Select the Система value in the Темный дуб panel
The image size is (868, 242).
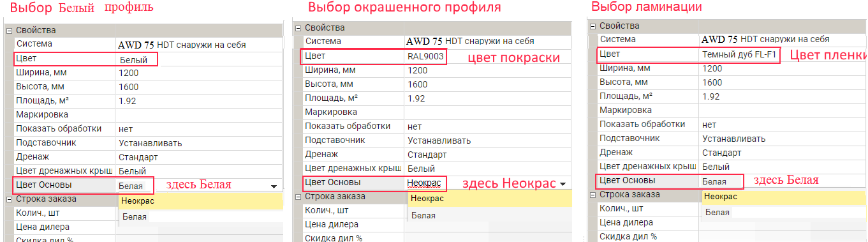(765, 39)
